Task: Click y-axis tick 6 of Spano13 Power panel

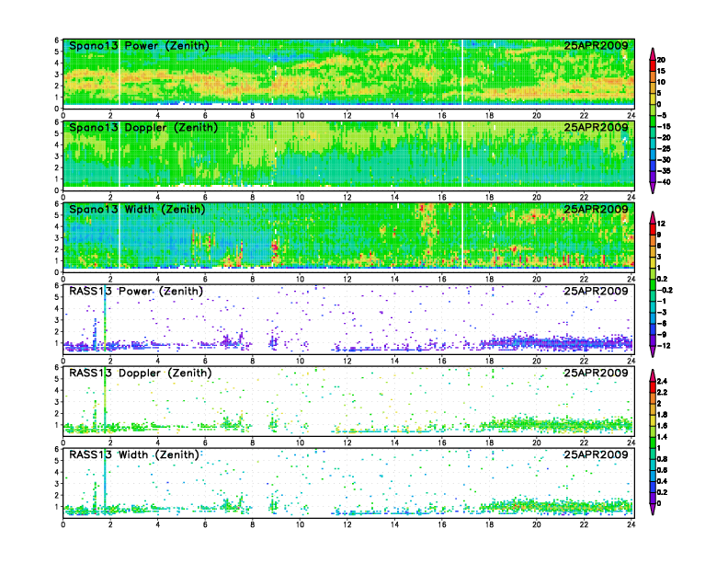Action: click(57, 40)
